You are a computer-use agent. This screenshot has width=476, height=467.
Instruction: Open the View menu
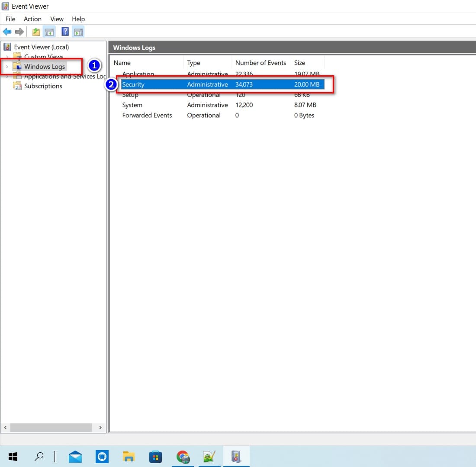pos(57,19)
